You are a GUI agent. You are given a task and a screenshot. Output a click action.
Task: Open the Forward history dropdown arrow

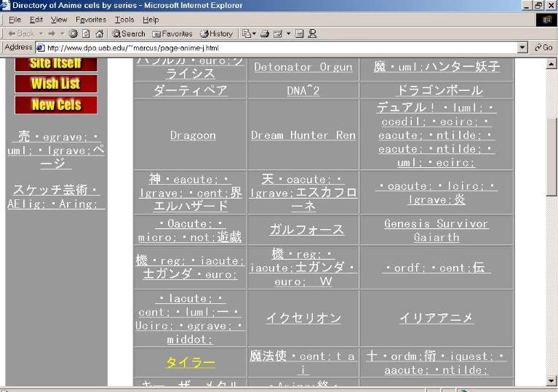tap(63, 33)
